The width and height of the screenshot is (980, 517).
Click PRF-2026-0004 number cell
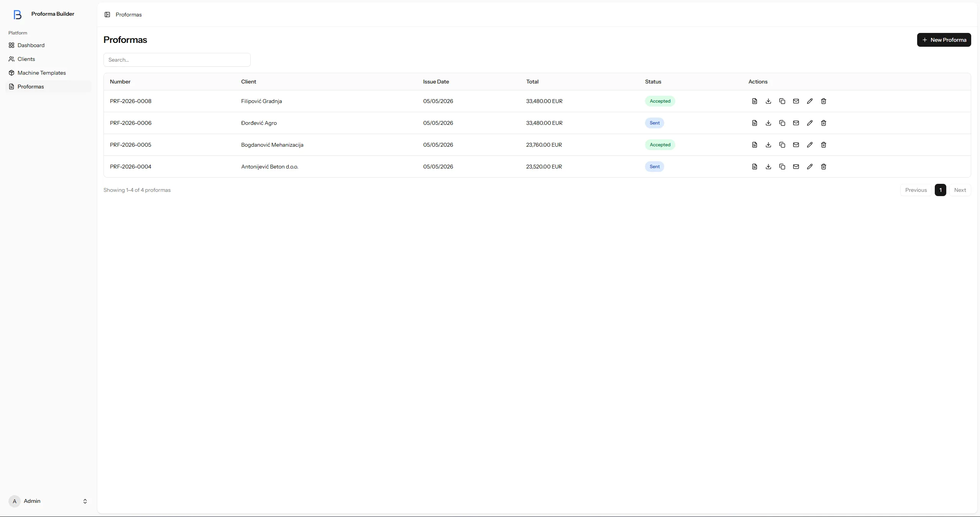coord(130,167)
